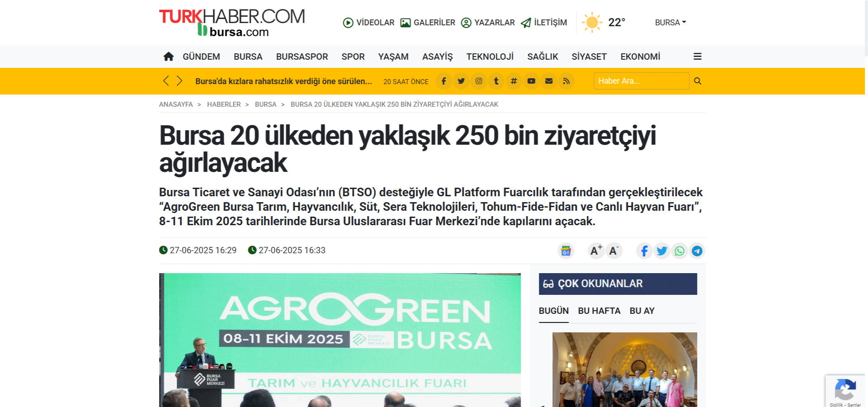Expand the BURSA city dropdown
868x407 pixels.
pos(670,23)
